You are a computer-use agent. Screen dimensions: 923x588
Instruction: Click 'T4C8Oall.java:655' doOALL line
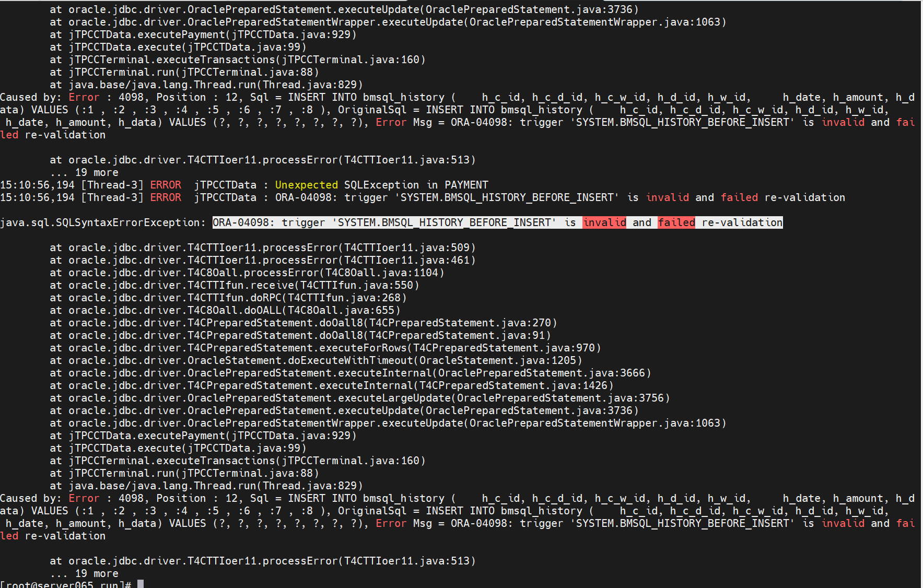coord(225,310)
